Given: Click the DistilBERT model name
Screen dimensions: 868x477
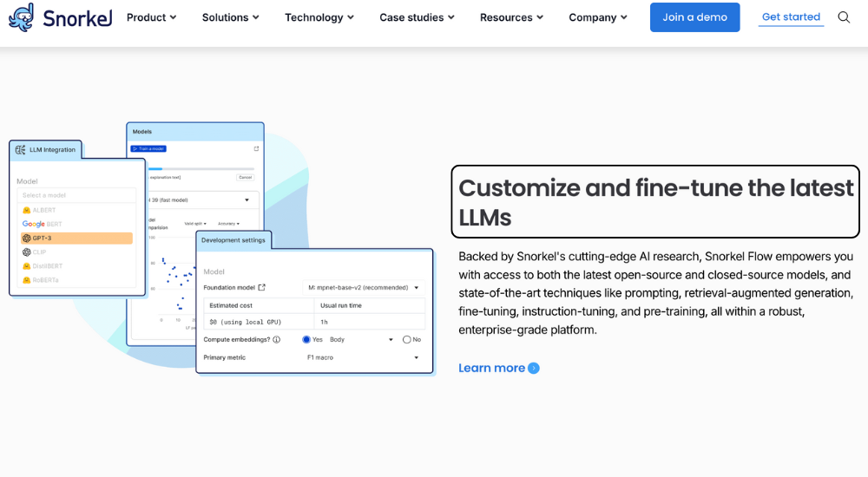Looking at the screenshot, I should click(x=48, y=266).
